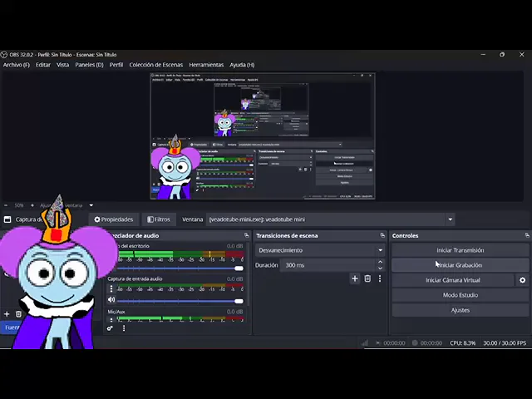The image size is (532, 399).
Task: Click the network signal icon in status bar
Action: point(365,343)
